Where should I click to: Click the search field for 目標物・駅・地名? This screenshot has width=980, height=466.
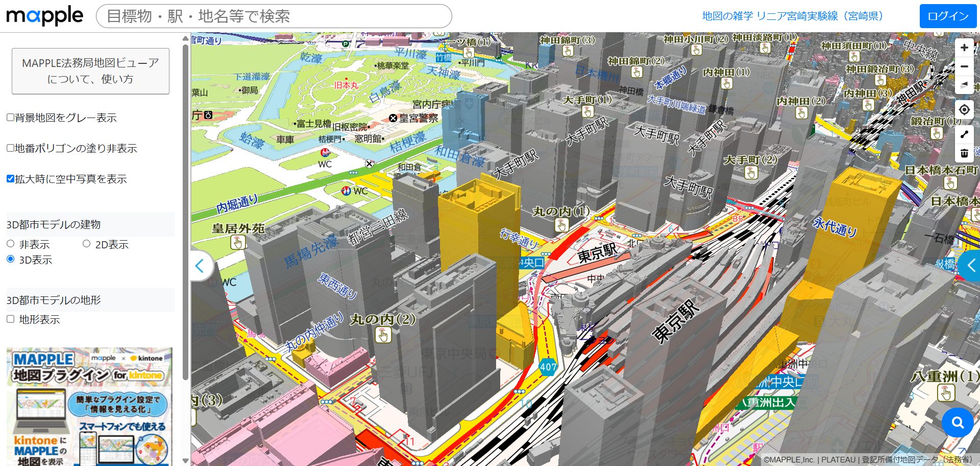[274, 16]
